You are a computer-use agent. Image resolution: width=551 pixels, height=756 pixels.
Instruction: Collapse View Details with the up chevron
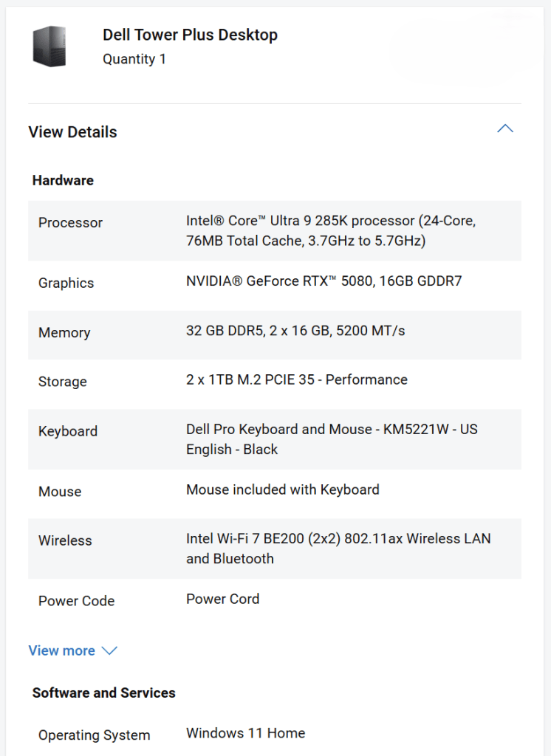click(x=505, y=128)
